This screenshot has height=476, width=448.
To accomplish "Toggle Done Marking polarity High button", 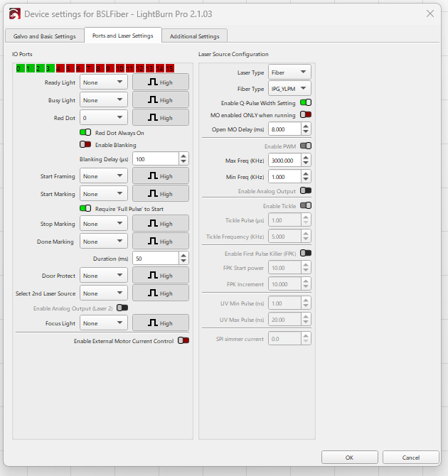I will (161, 242).
